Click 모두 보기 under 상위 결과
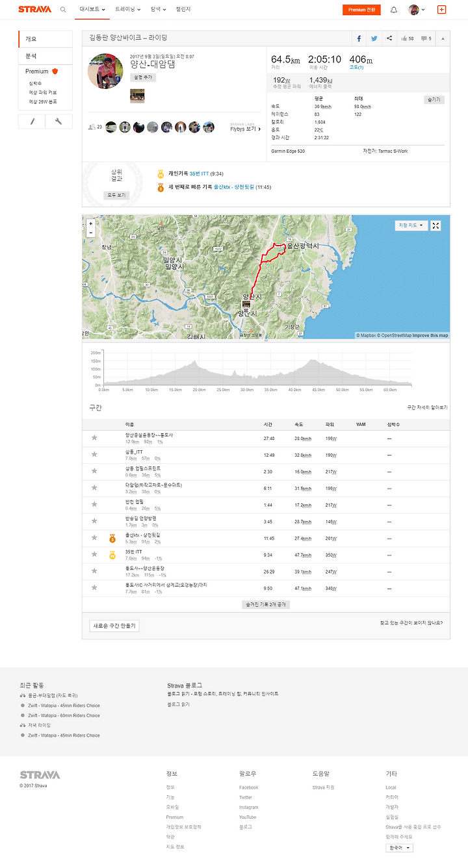The width and height of the screenshot is (468, 868). [x=117, y=195]
